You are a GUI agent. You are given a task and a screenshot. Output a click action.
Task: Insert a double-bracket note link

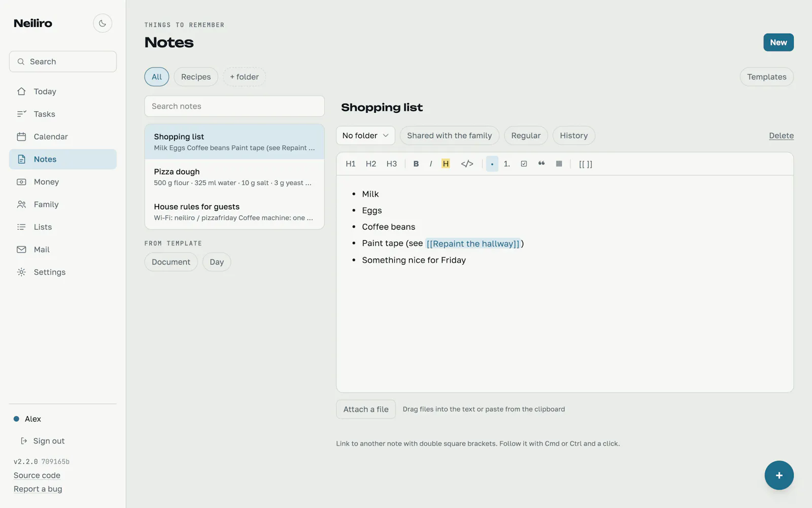coord(586,164)
